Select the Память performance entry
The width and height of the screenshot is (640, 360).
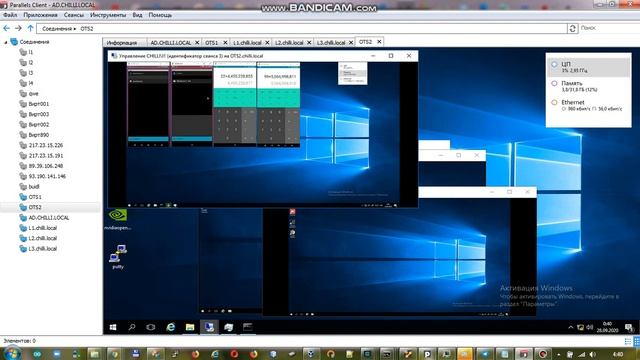click(589, 86)
